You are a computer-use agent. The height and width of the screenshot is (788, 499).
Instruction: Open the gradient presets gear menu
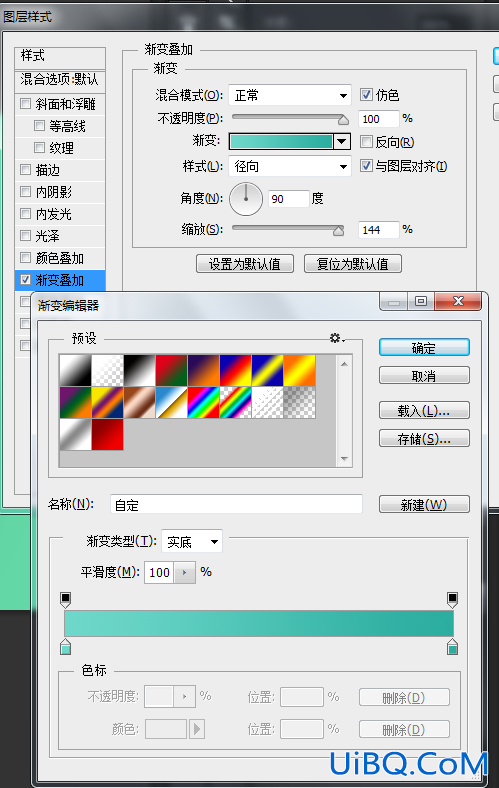(337, 338)
